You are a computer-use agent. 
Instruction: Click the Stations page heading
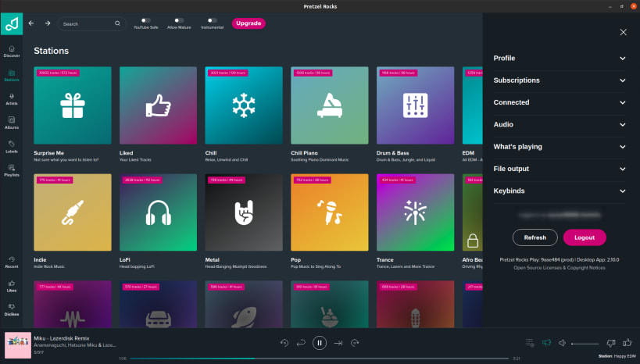(x=52, y=51)
